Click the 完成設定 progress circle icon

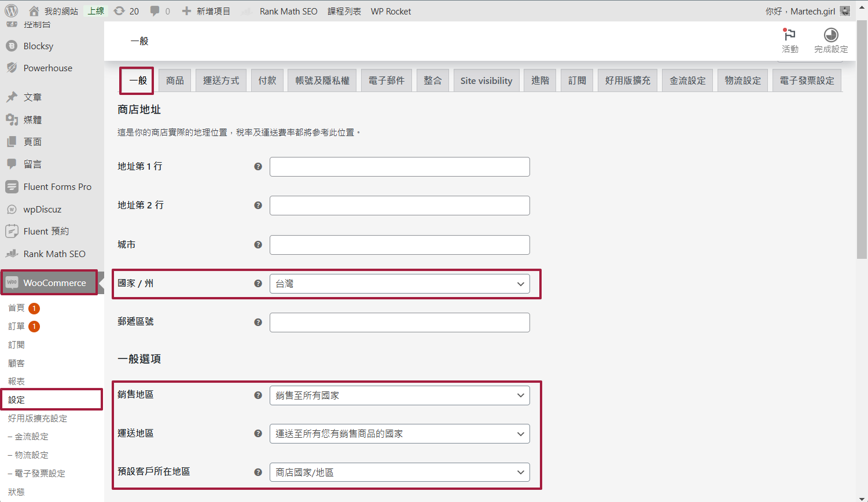(x=831, y=35)
